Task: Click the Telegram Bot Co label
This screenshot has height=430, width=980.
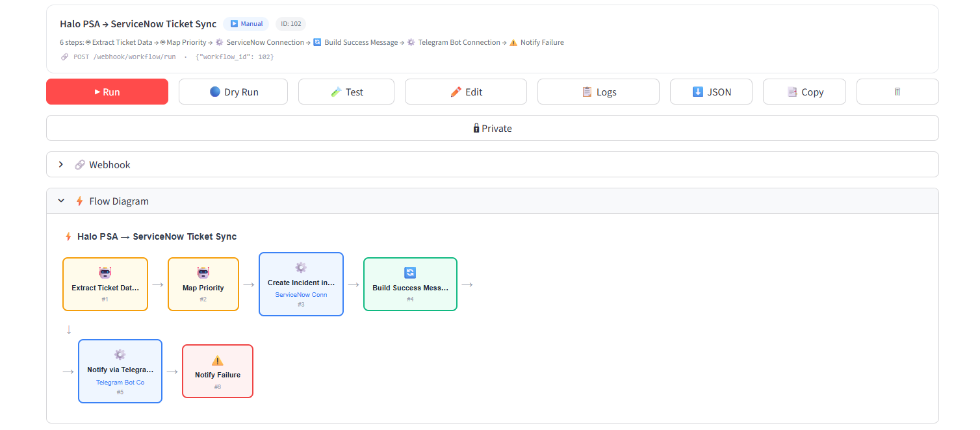Action: point(120,382)
